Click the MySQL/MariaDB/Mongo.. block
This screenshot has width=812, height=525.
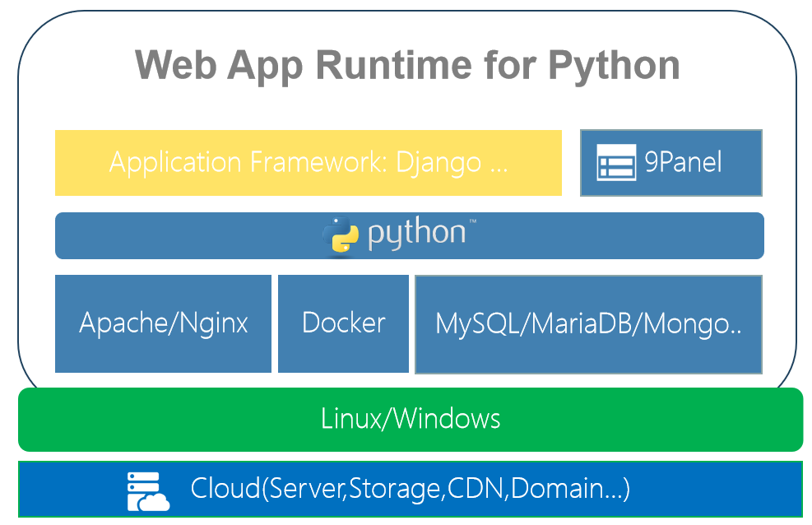click(x=589, y=324)
